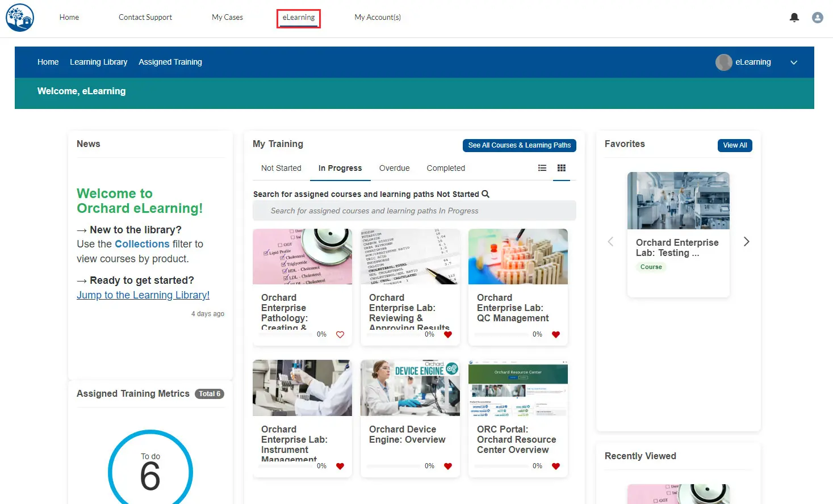The image size is (833, 504).
Task: Click the Total 6 metrics badge
Action: (x=210, y=394)
